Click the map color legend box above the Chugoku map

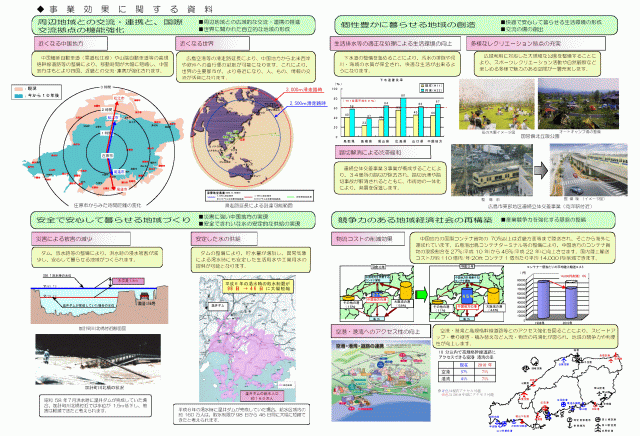(37, 92)
